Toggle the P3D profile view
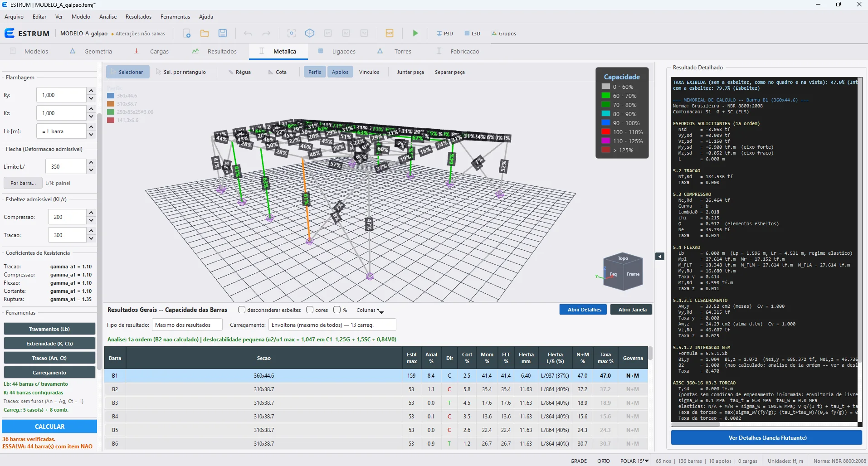This screenshot has height=466, width=868. click(x=444, y=34)
